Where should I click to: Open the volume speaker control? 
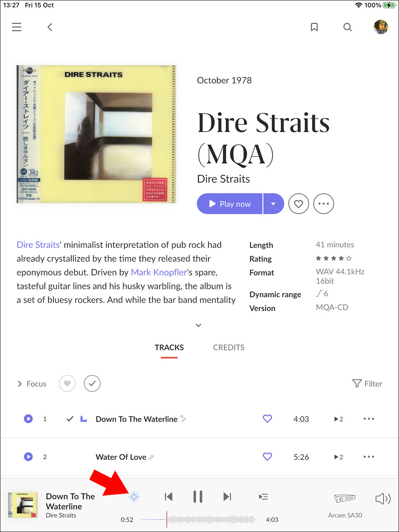(x=383, y=498)
